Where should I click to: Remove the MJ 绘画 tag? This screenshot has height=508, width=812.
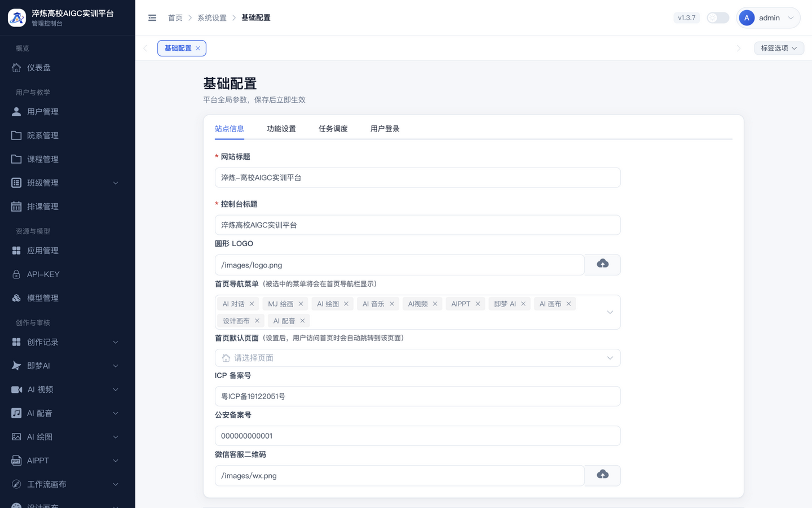pos(301,304)
